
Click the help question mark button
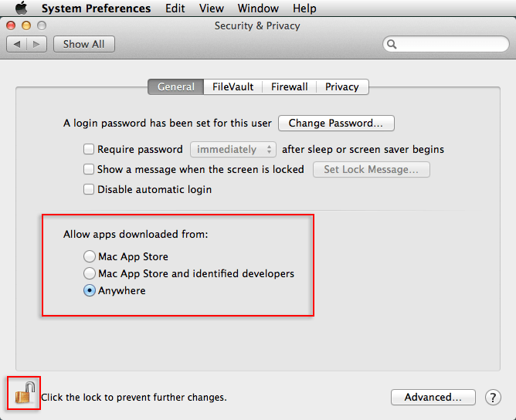tap(493, 398)
